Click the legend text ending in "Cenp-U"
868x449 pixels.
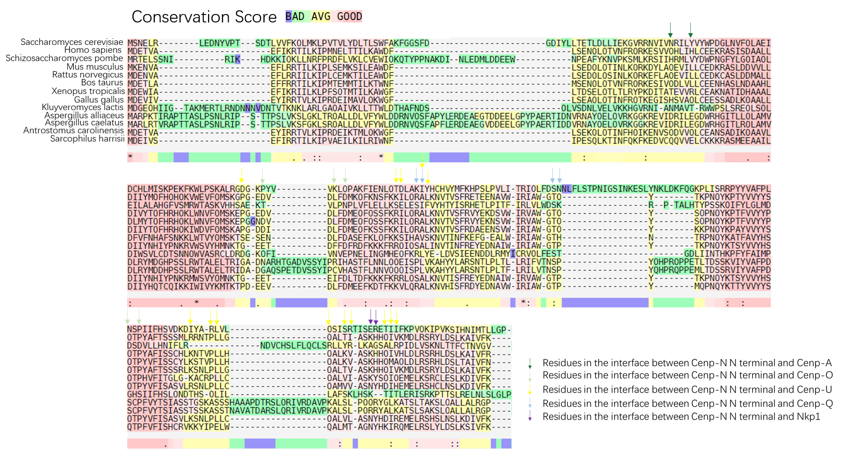(688, 390)
